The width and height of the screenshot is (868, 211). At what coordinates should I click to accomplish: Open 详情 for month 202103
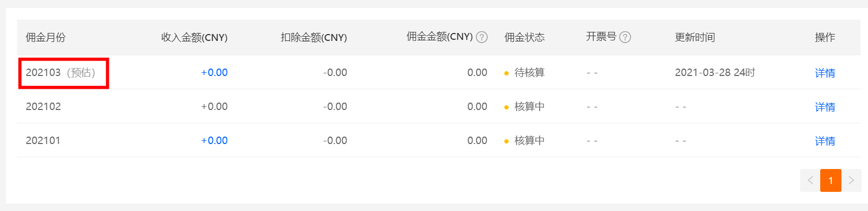pos(825,73)
